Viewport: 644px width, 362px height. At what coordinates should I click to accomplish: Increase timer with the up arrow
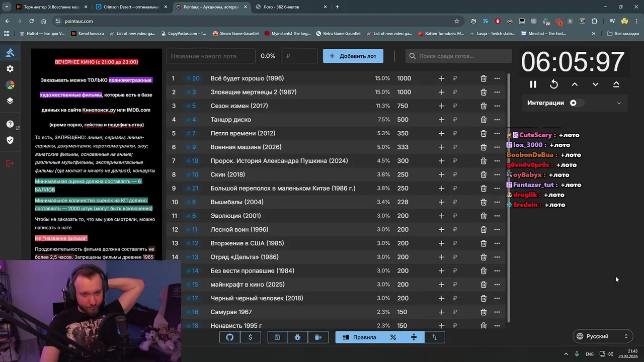[x=575, y=84]
